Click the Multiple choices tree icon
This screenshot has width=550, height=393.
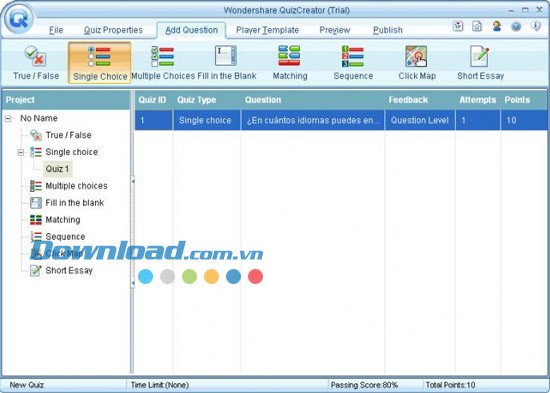tap(36, 186)
